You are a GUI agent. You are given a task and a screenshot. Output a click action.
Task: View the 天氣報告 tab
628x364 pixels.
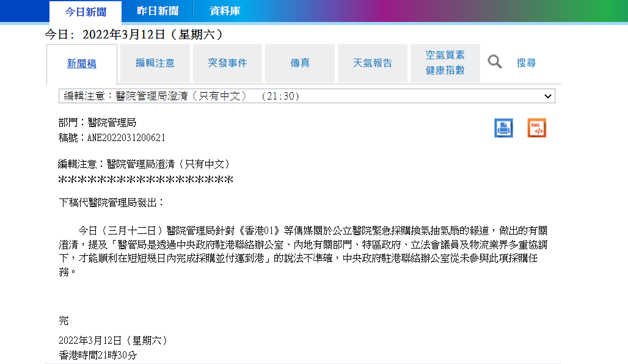373,64
